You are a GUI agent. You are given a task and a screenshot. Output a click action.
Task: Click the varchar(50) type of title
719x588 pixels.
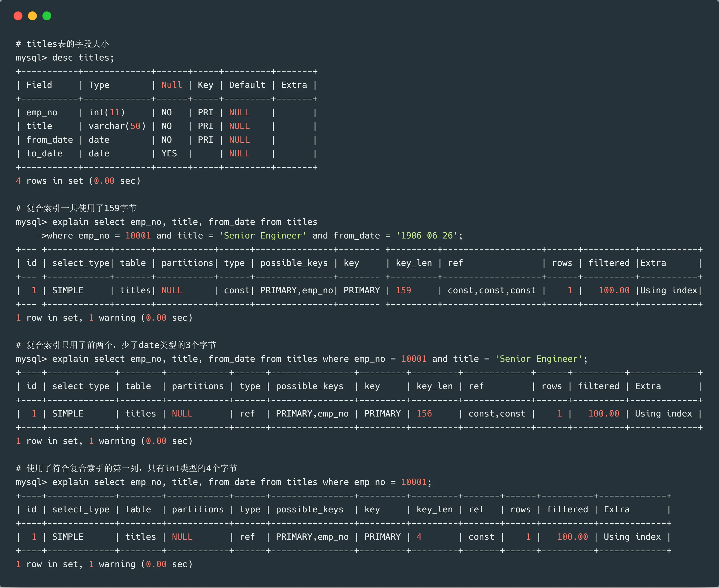pyautogui.click(x=117, y=126)
